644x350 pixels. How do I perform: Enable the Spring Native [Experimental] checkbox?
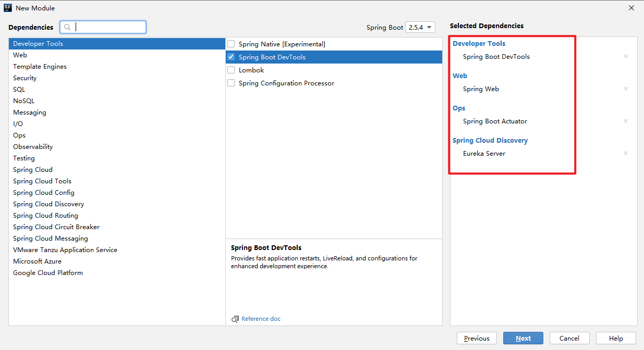[x=232, y=44]
